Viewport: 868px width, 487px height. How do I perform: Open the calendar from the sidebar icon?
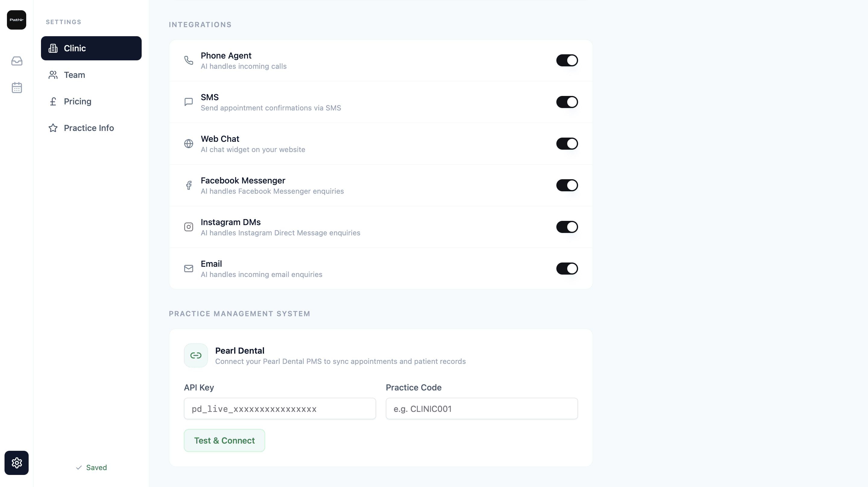pyautogui.click(x=17, y=88)
